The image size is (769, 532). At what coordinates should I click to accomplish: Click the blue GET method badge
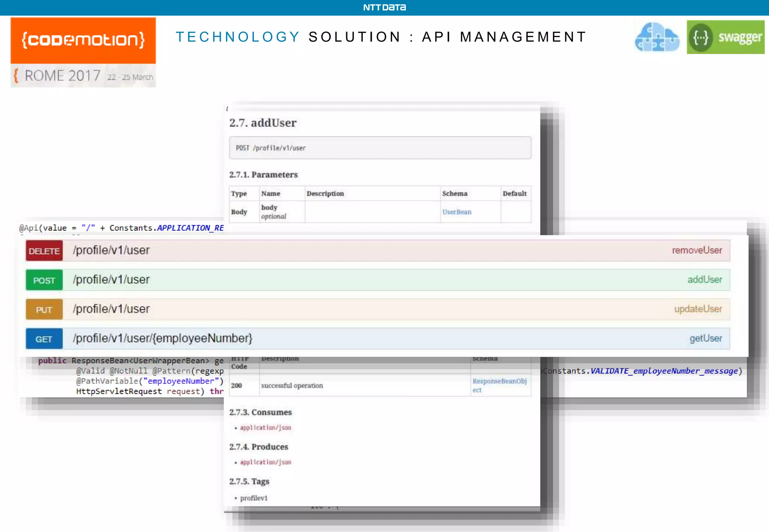tap(44, 339)
